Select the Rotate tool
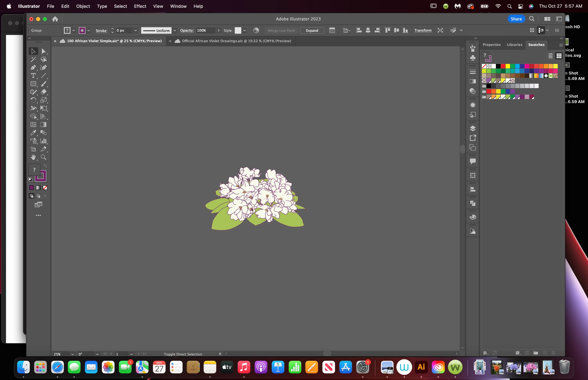This screenshot has width=588, height=380. pos(33,100)
